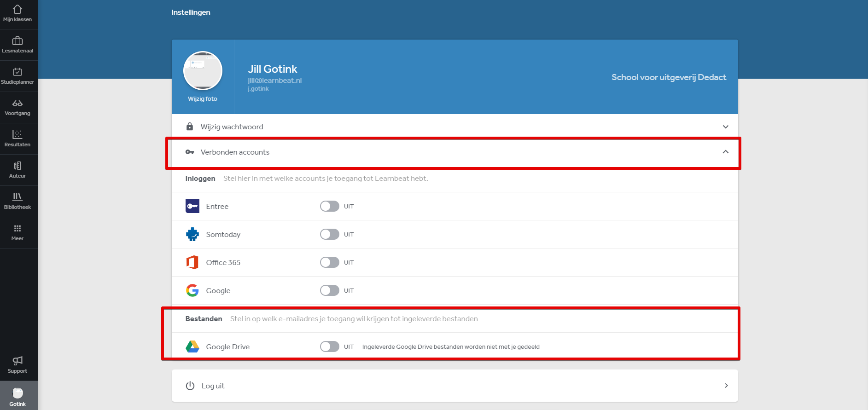Click the power icon beside Log uit
This screenshot has width=868, height=410.
pos(190,386)
